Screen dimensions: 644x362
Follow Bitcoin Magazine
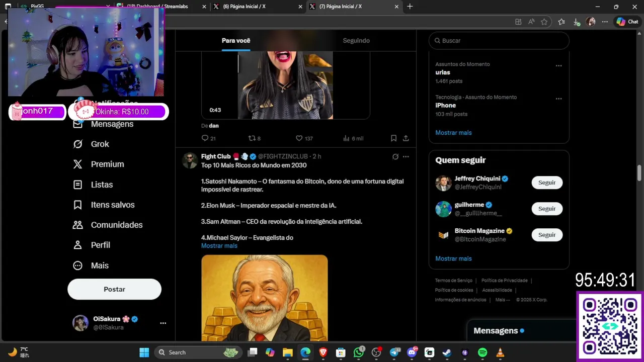[547, 235]
